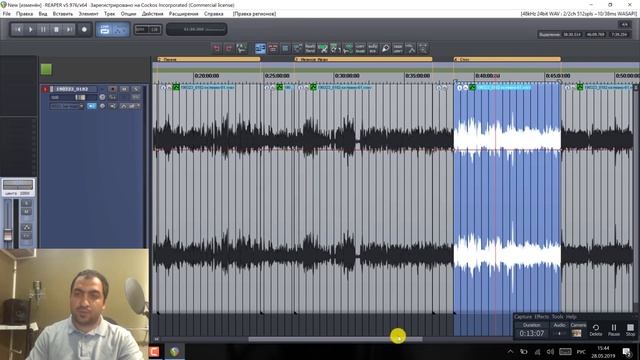Click the red track number button
Viewport: 640px width, 360px height.
point(45,89)
